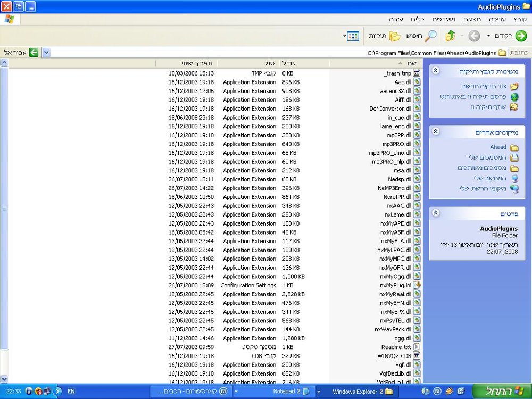532x399 pixels.
Task: Click the Date Modified column header
Action: point(186,63)
